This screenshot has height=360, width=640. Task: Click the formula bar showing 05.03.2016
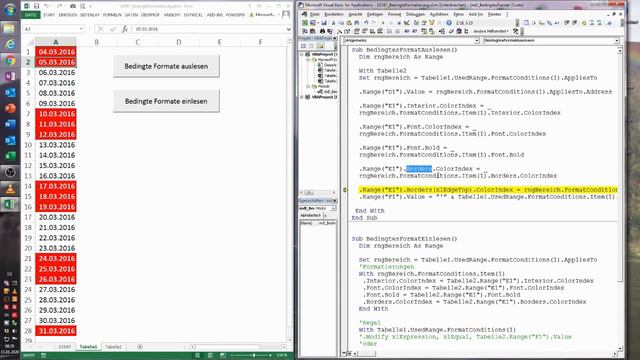pyautogui.click(x=208, y=29)
